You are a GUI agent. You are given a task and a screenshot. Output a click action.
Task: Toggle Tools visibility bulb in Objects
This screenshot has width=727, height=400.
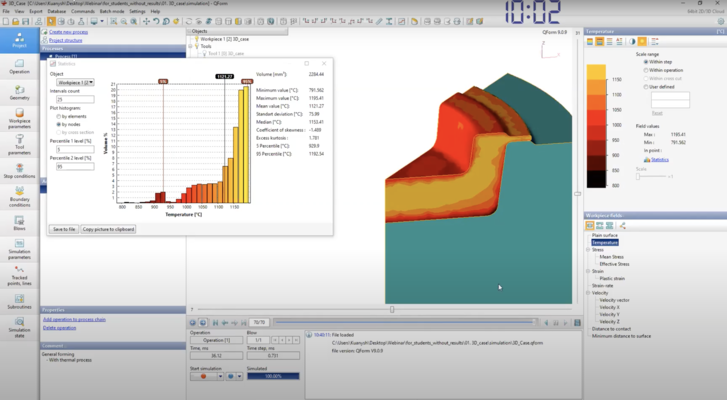pyautogui.click(x=197, y=46)
